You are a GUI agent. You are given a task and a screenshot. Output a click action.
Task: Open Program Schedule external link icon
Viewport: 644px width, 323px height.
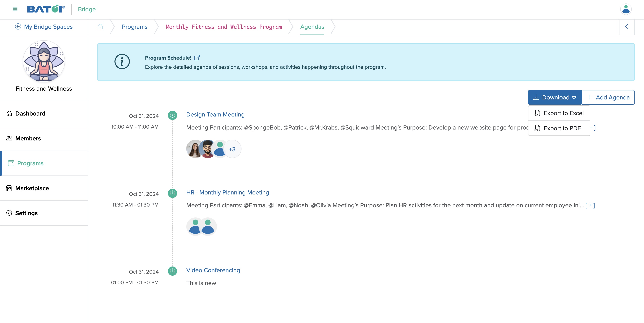pyautogui.click(x=197, y=58)
